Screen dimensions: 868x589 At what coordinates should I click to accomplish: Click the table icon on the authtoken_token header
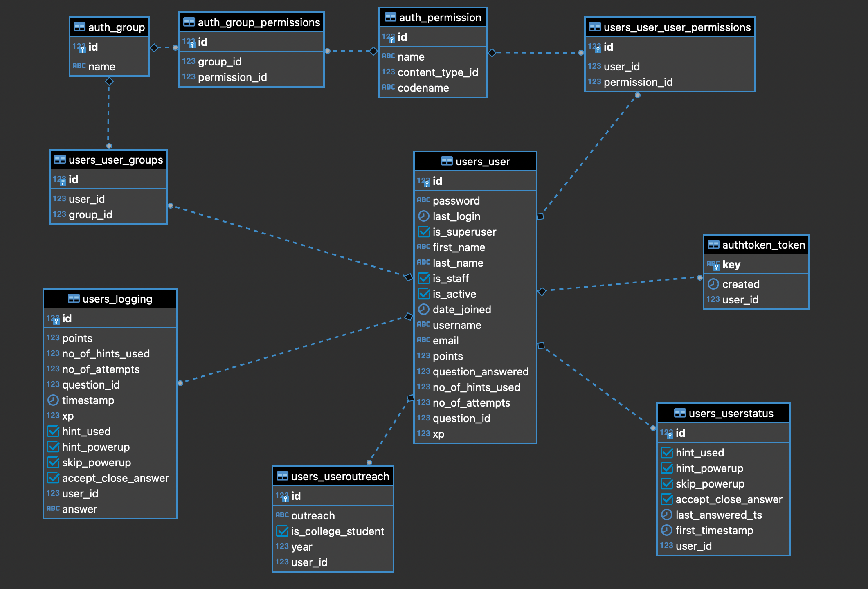[x=713, y=245]
